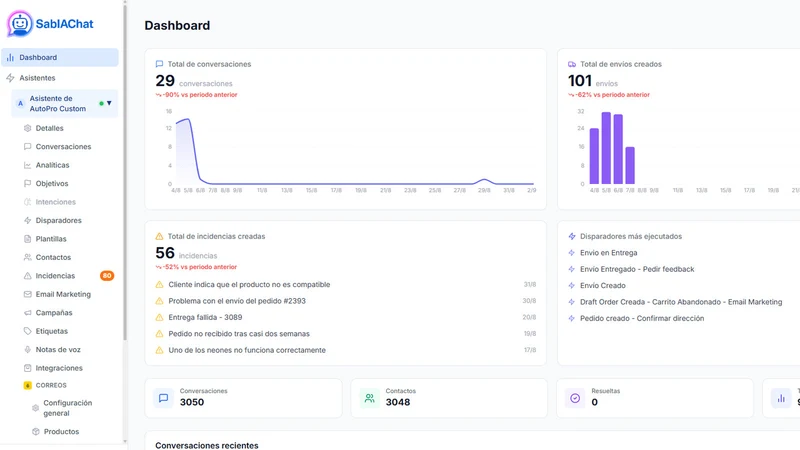
Task: Click the Intenciones icon
Action: click(x=28, y=202)
